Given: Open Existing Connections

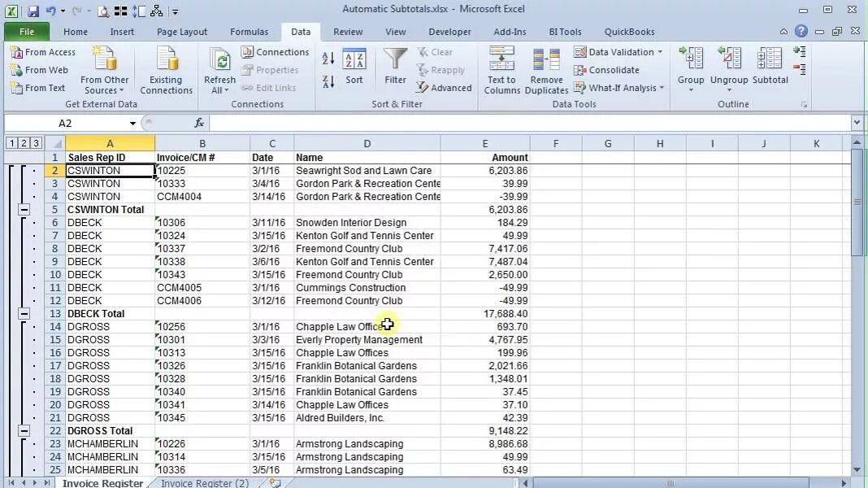Looking at the screenshot, I should click(166, 70).
